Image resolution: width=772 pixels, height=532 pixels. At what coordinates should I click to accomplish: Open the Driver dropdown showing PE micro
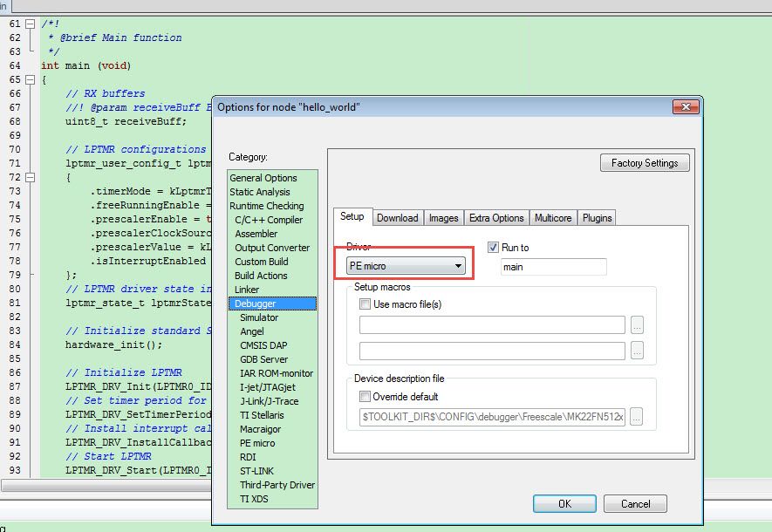coord(406,266)
